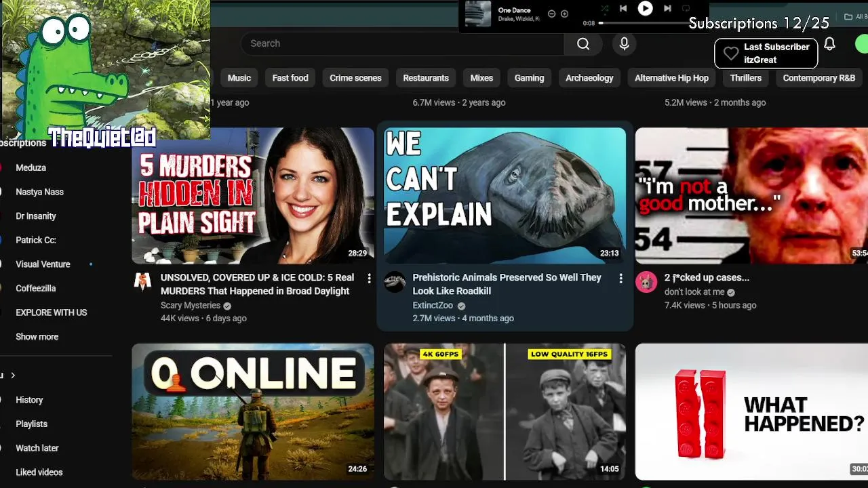This screenshot has width=868, height=488.
Task: Play the What Happened? LEGO thumbnail
Action: [x=751, y=411]
